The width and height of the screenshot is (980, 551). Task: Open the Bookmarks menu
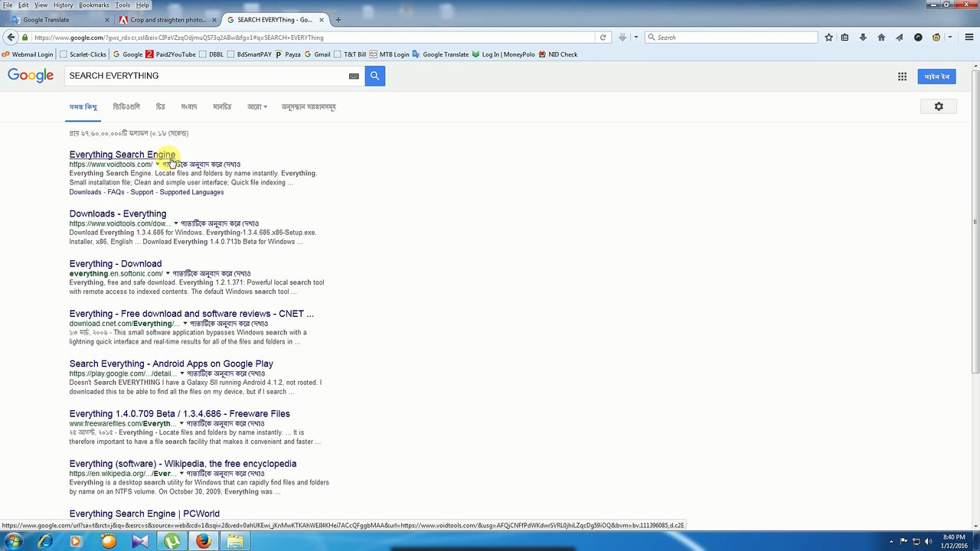click(x=94, y=5)
